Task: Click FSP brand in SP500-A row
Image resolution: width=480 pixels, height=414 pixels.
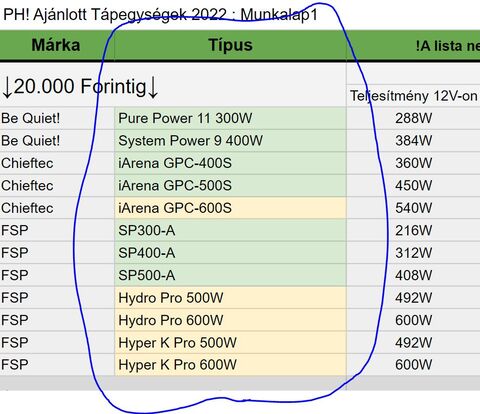Action: (x=15, y=275)
